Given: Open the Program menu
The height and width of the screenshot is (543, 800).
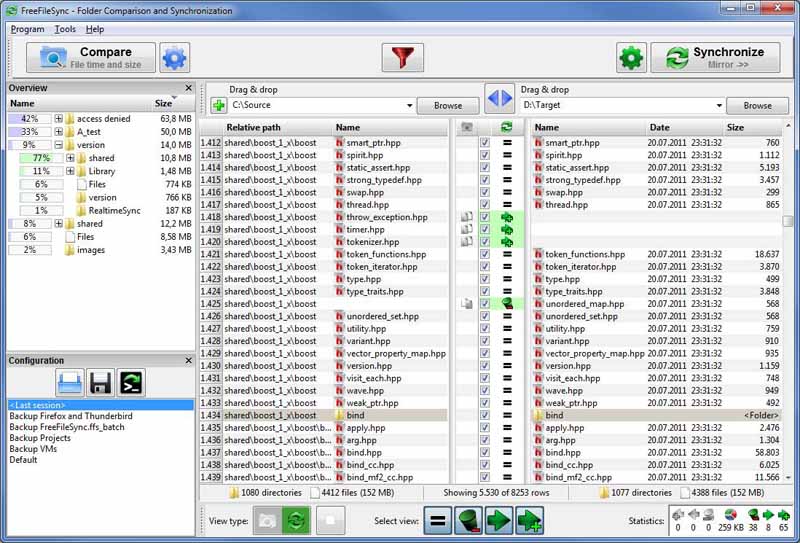Looking at the screenshot, I should (x=27, y=29).
